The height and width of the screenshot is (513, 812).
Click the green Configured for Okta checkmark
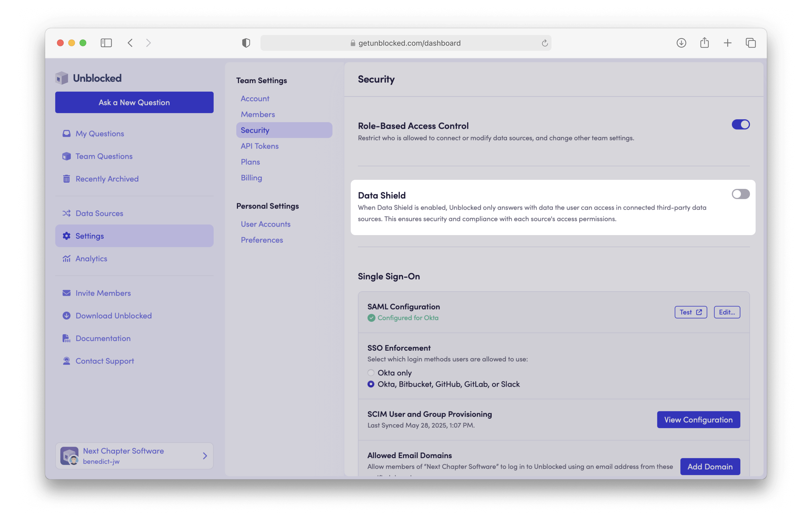[371, 317]
